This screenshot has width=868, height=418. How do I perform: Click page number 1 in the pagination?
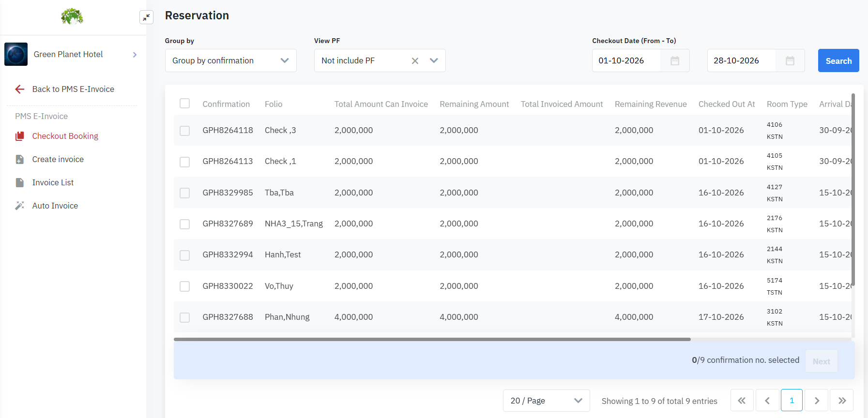tap(792, 401)
